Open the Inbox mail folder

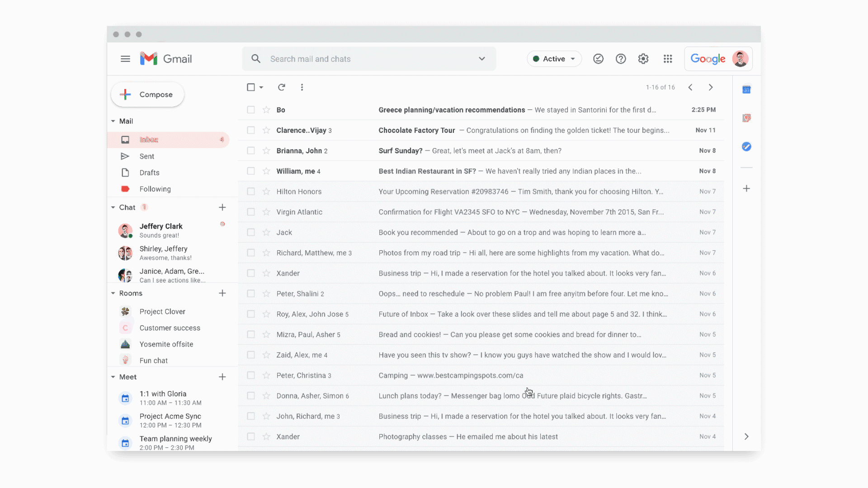(x=149, y=140)
